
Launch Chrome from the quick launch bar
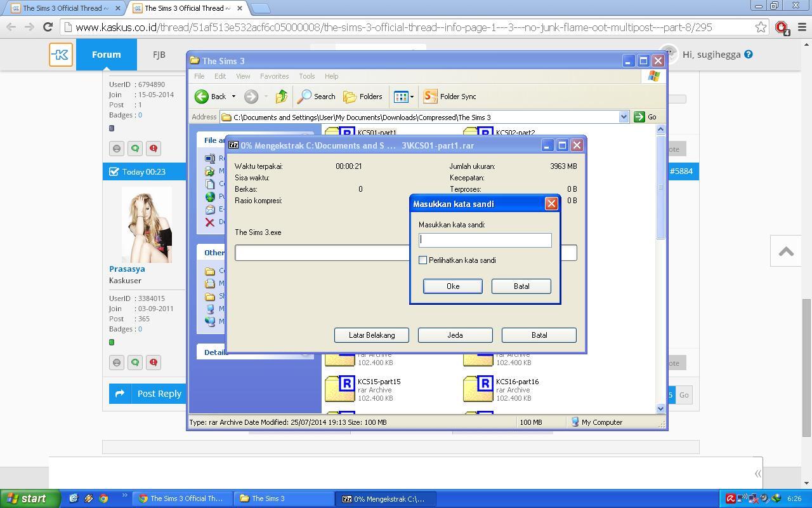coord(103,499)
